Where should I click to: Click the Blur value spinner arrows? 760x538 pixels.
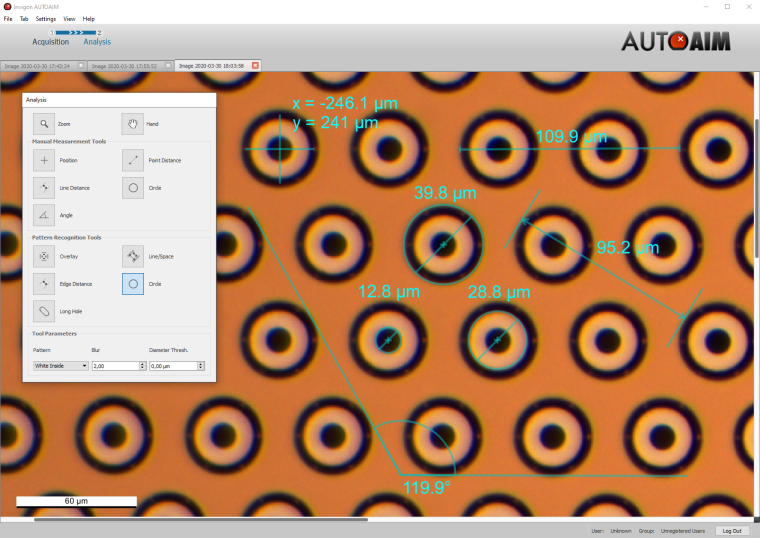[x=143, y=366]
